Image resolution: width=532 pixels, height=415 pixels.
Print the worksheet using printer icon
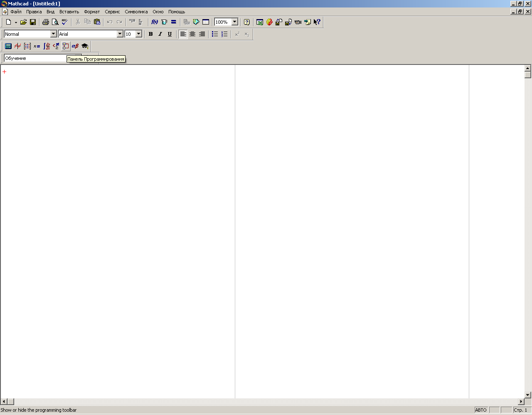pyautogui.click(x=46, y=22)
